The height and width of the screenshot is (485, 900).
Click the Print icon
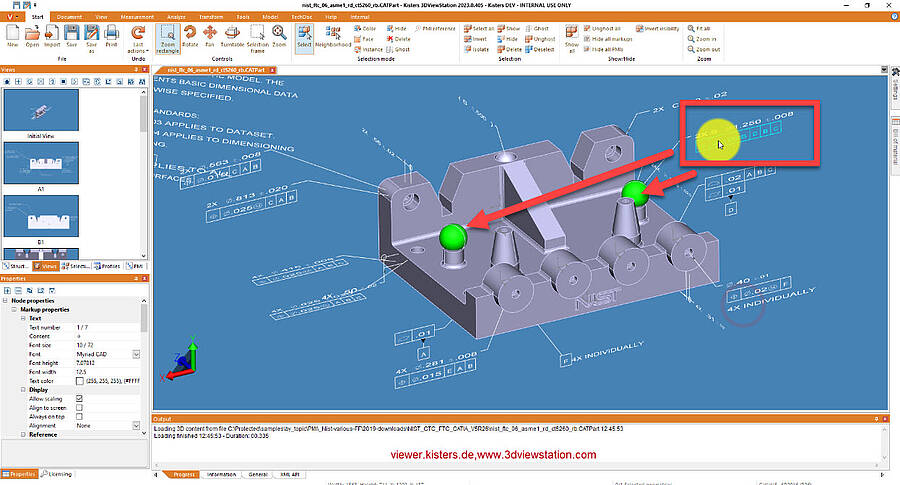[x=111, y=37]
